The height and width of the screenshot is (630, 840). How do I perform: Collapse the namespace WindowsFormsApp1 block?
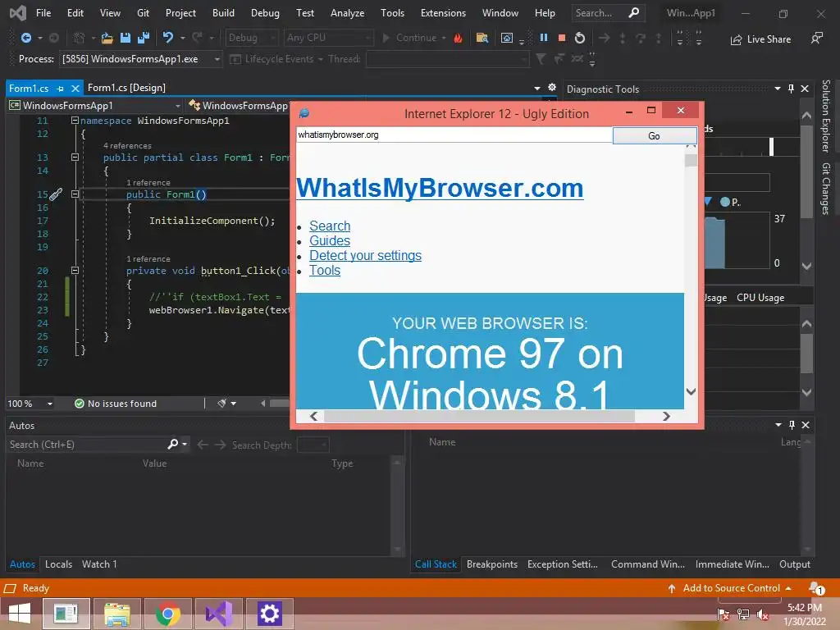75,121
